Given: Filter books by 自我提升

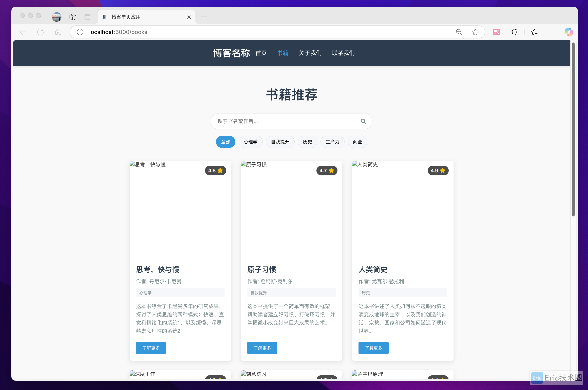Looking at the screenshot, I should pos(280,142).
